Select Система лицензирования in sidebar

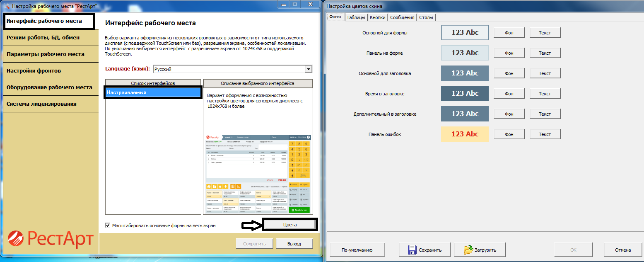point(51,104)
